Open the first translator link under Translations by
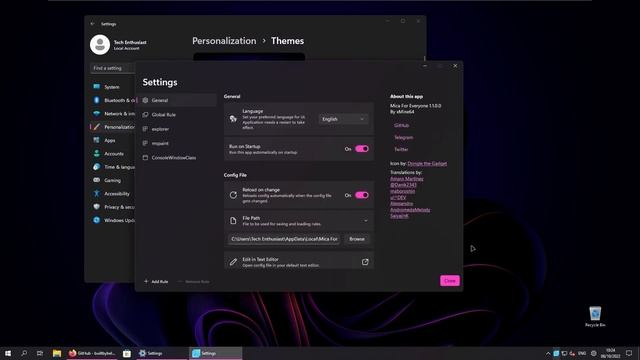This screenshot has height=360, width=640. click(407, 179)
